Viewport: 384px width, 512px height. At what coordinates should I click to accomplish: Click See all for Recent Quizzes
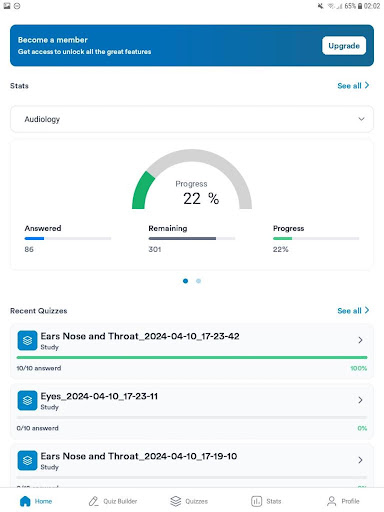click(x=353, y=311)
